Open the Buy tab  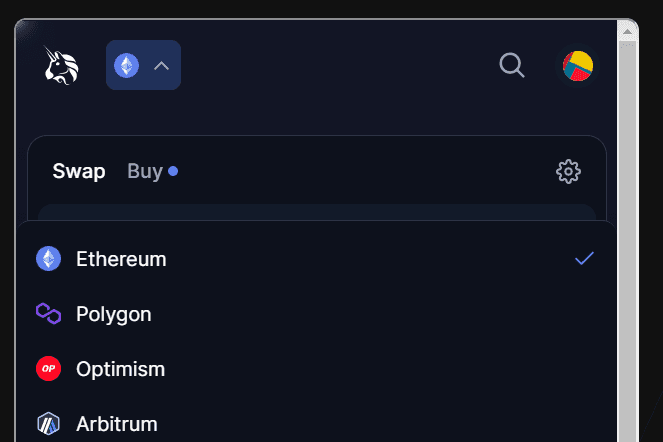[145, 171]
